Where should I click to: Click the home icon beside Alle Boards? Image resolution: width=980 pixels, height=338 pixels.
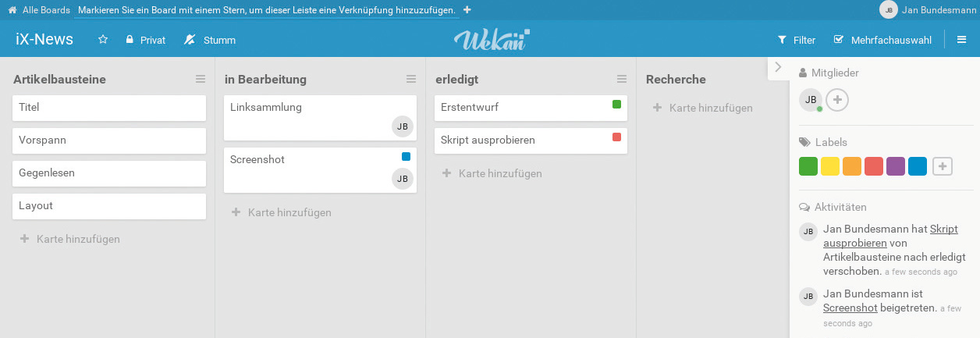tap(12, 10)
